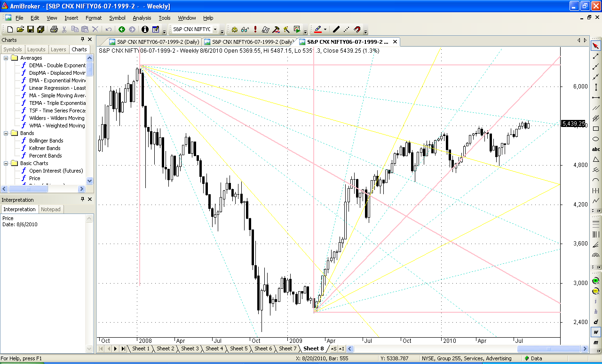The height and width of the screenshot is (364, 602).
Task: Open the line color dropdown arrow
Action: [325, 29]
